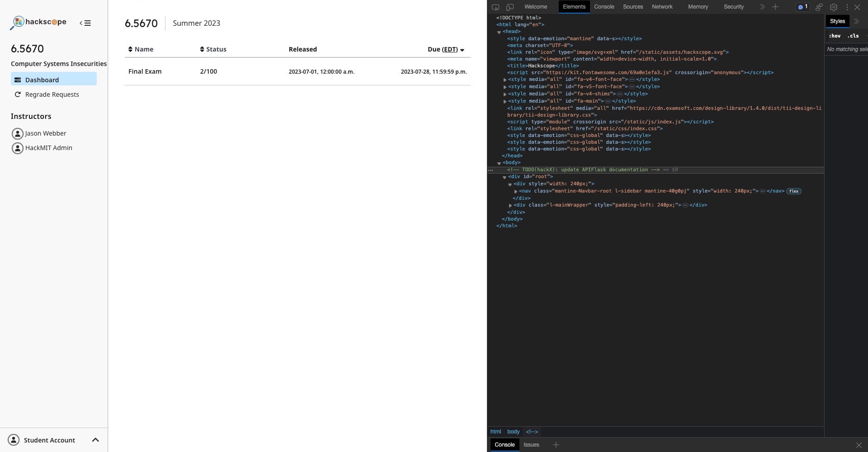Open the Console tab in DevTools toolbar
Viewport: 868px width, 452px height.
pos(604,7)
